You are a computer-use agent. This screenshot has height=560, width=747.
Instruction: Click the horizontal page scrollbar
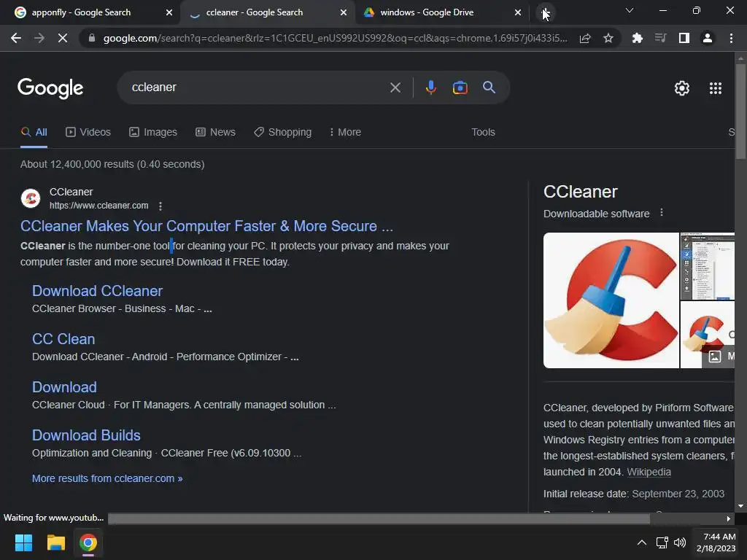coord(379,518)
